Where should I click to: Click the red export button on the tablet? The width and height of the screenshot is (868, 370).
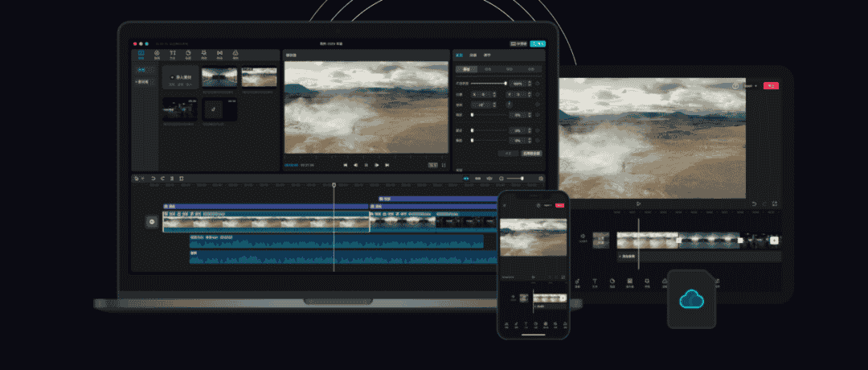[771, 86]
